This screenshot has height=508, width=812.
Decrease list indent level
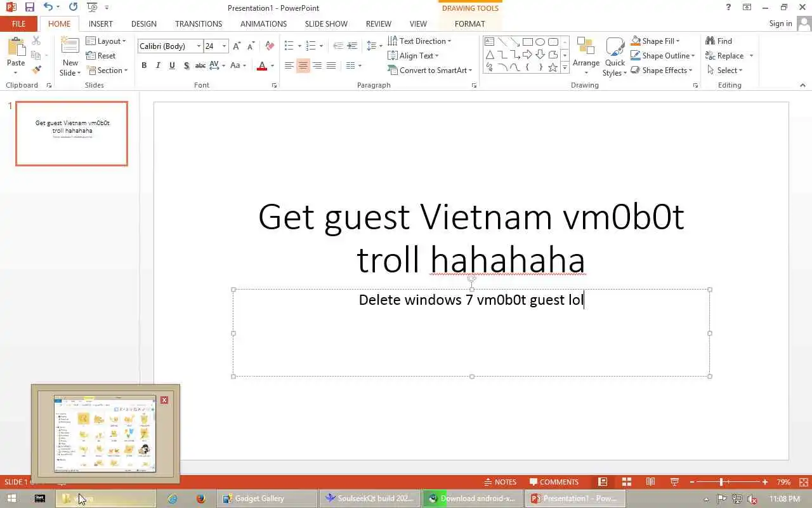tap(337, 46)
